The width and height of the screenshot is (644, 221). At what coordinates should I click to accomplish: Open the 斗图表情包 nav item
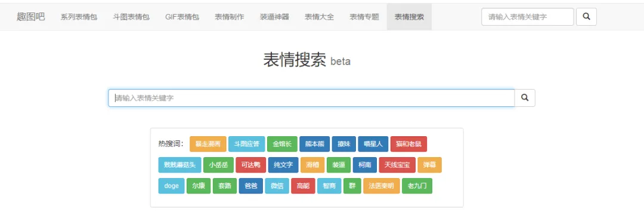tap(131, 17)
